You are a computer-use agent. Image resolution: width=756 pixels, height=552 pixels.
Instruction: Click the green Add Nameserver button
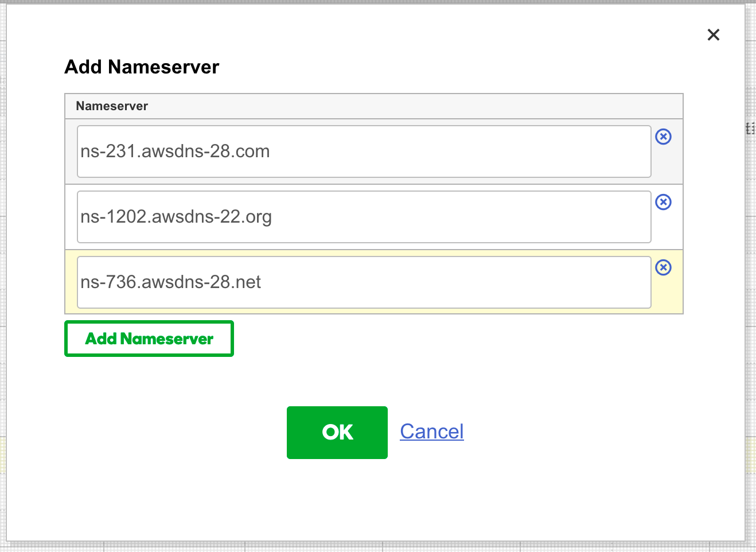pyautogui.click(x=149, y=339)
